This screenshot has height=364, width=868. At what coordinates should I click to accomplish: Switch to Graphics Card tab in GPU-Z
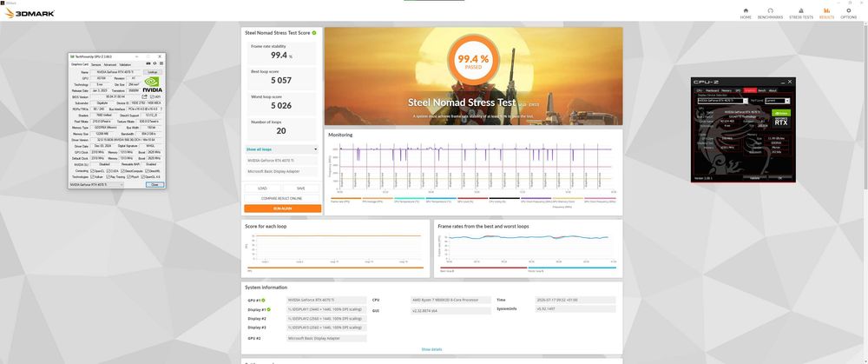coord(79,64)
